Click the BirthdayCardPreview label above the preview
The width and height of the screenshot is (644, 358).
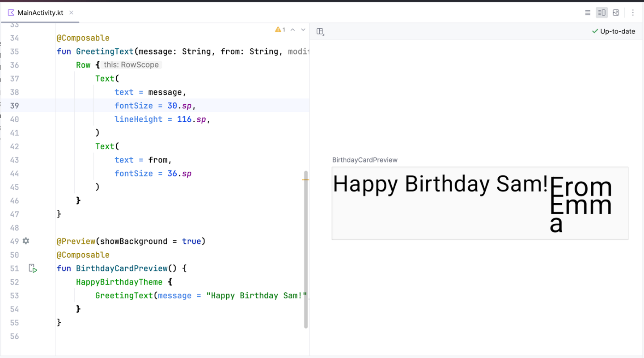pyautogui.click(x=364, y=160)
